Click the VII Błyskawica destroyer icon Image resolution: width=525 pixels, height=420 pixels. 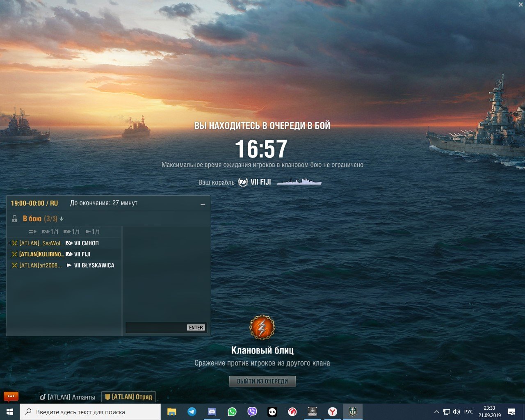tap(69, 265)
